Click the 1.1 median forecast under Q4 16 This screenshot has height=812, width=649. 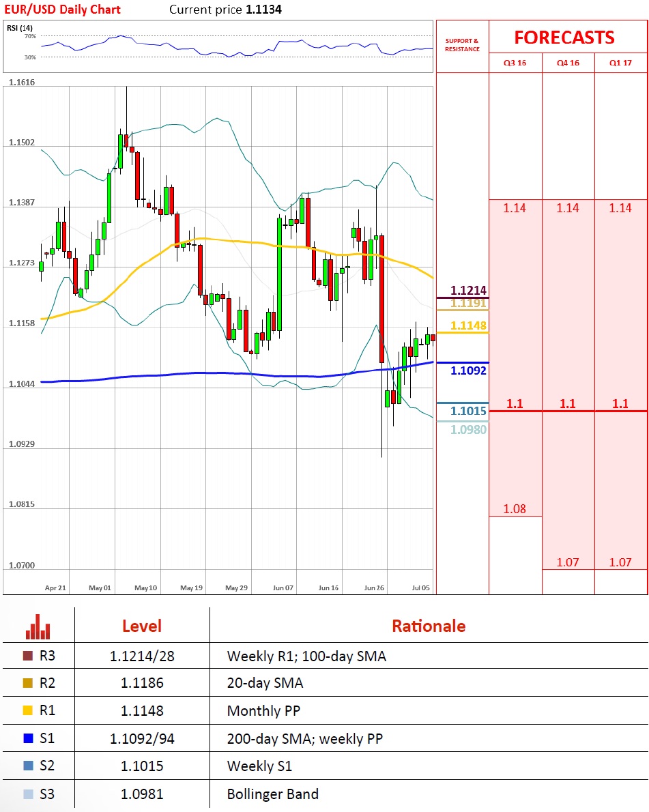coord(568,403)
